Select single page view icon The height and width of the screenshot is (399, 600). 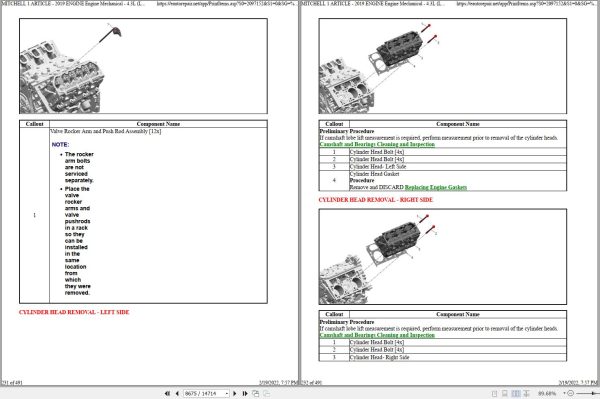pyautogui.click(x=494, y=393)
